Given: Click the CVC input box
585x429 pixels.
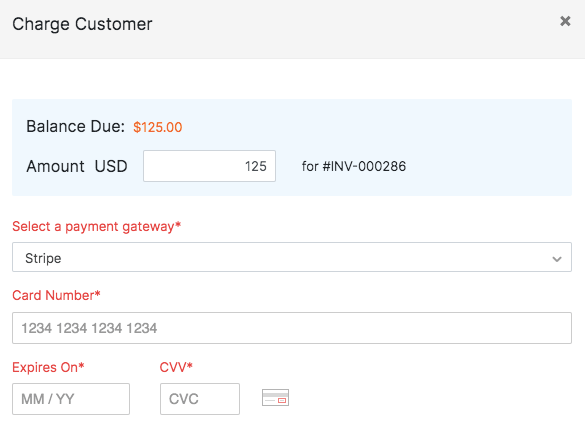Looking at the screenshot, I should (x=200, y=399).
